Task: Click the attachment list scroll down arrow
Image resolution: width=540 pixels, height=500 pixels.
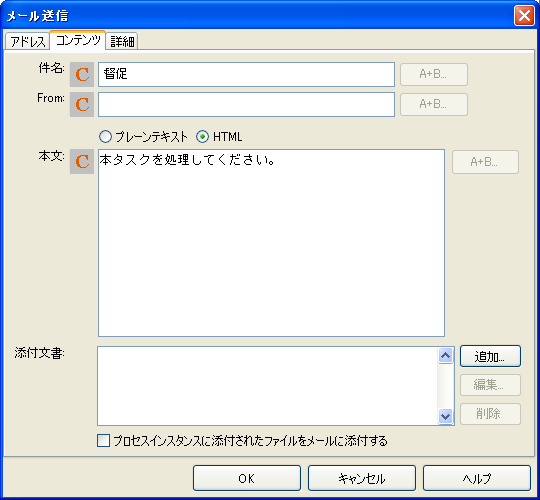Action: click(x=446, y=416)
